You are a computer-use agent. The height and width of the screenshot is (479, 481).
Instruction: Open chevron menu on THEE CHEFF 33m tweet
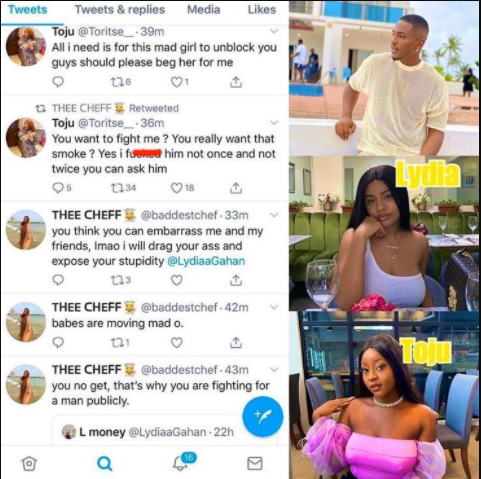(x=274, y=215)
